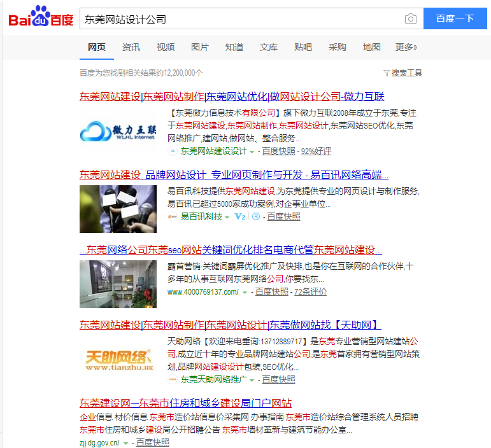
Task: Click the 东莞网站建设设计 source link
Action: click(214, 151)
